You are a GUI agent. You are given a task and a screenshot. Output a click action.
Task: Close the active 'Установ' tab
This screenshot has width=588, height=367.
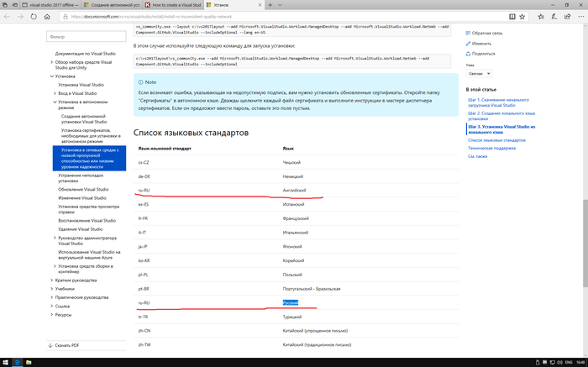click(x=260, y=5)
